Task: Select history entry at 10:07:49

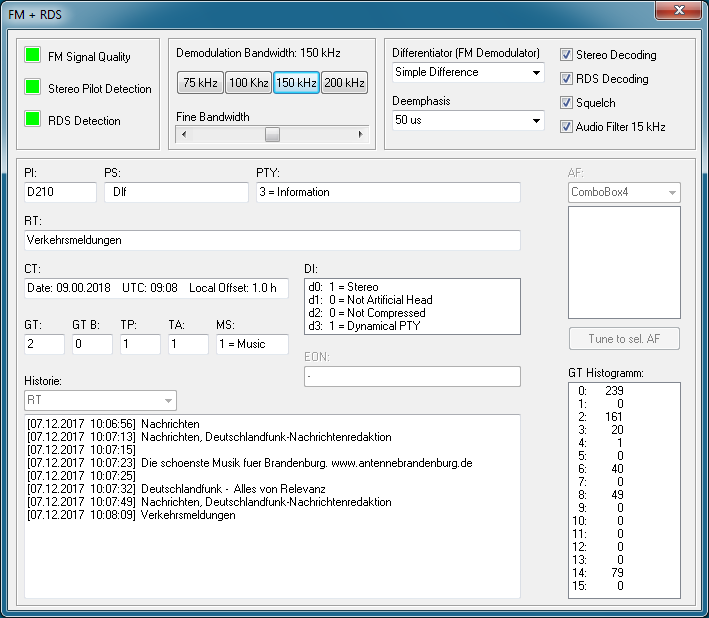Action: pyautogui.click(x=272, y=502)
